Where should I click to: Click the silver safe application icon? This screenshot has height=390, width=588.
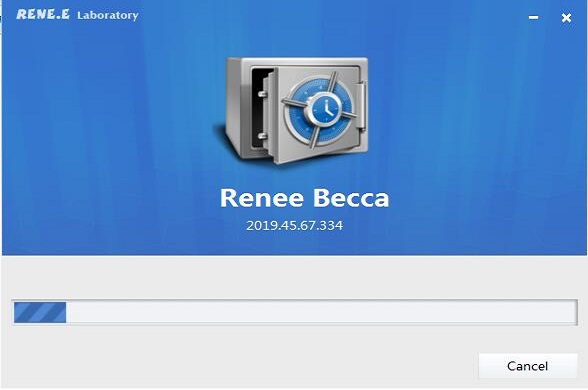[x=292, y=111]
